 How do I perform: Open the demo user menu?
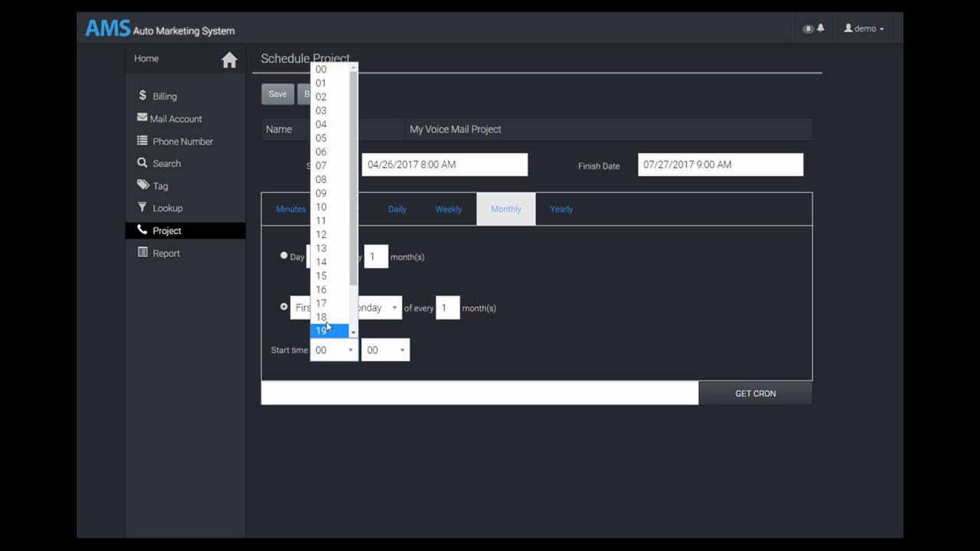pyautogui.click(x=864, y=28)
